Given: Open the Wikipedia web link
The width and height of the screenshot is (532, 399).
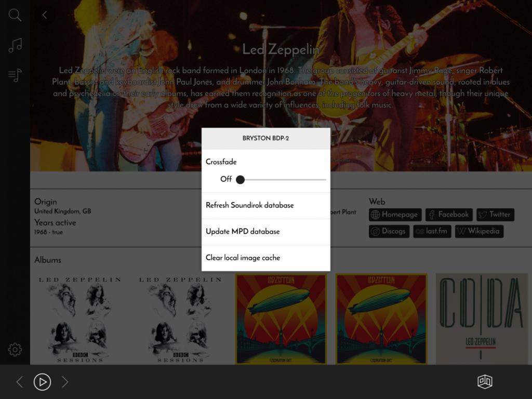Looking at the screenshot, I should pos(479,231).
